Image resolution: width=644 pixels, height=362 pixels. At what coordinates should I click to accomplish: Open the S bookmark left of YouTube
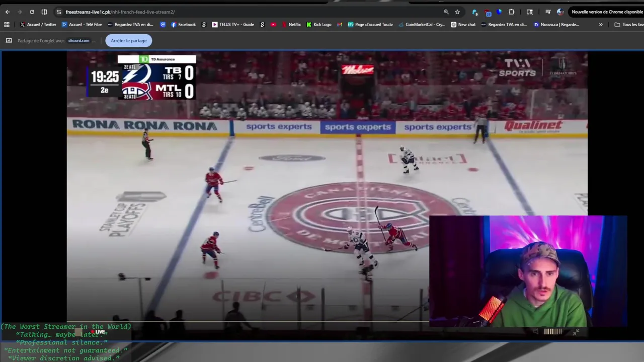point(262,24)
